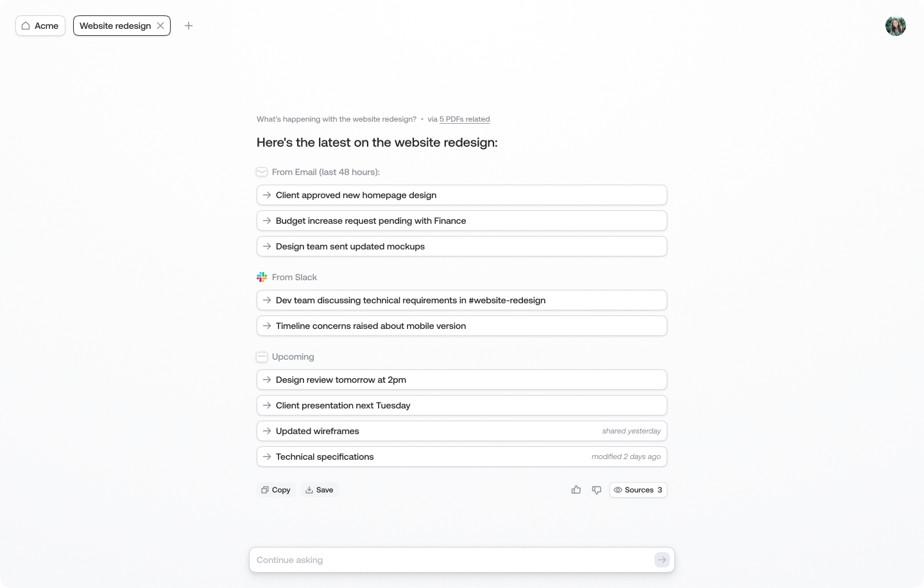The height and width of the screenshot is (588, 924).
Task: Add a new tab with plus icon
Action: (x=189, y=26)
